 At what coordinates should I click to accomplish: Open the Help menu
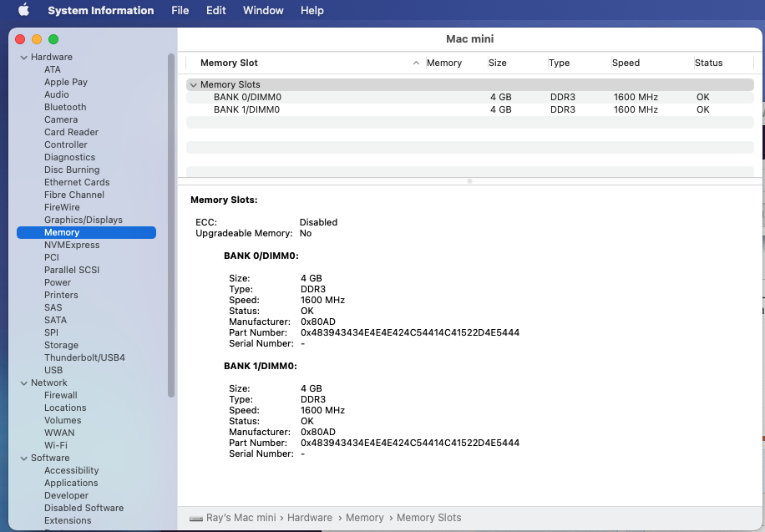pyautogui.click(x=312, y=10)
